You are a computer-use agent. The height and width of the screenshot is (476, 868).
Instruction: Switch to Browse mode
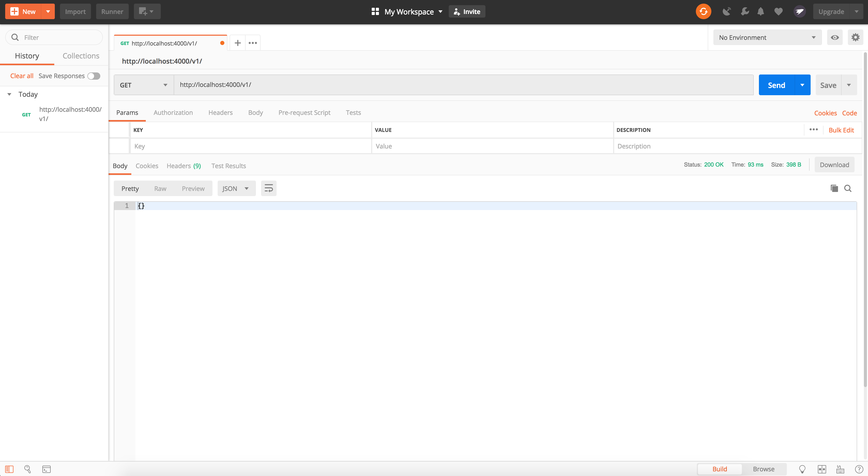[763, 469]
